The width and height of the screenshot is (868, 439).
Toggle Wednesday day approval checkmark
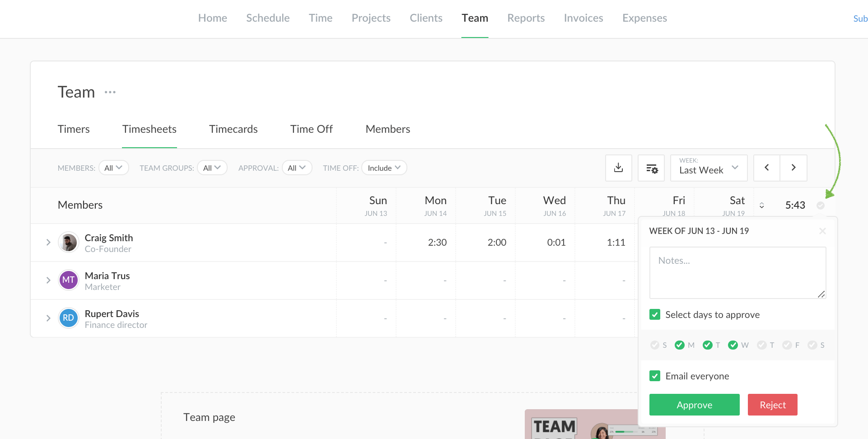click(733, 345)
